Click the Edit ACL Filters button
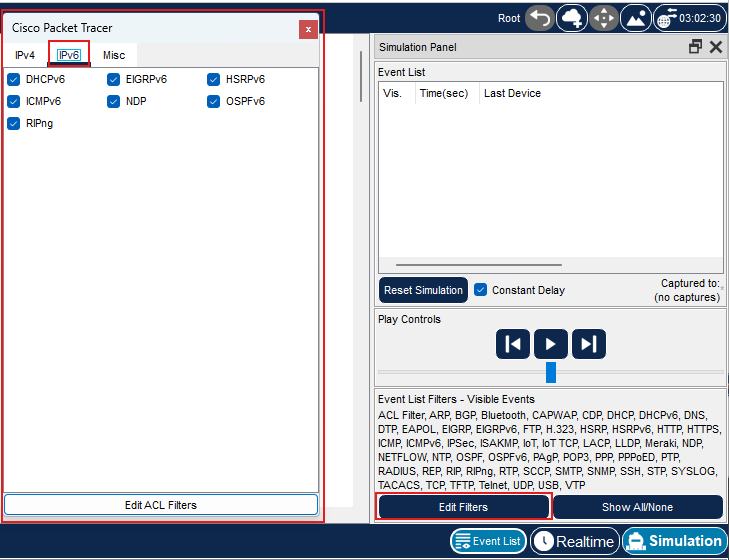The height and width of the screenshot is (560, 729). [x=161, y=505]
